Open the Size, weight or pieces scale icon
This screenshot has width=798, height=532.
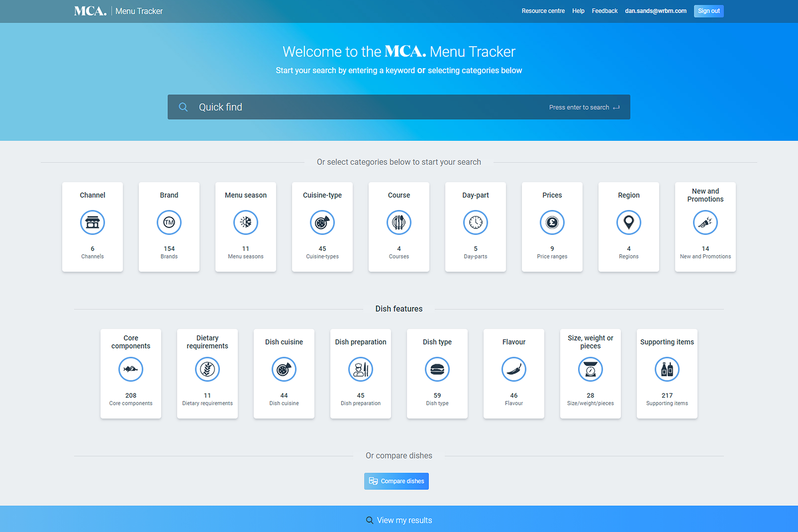[x=591, y=369]
